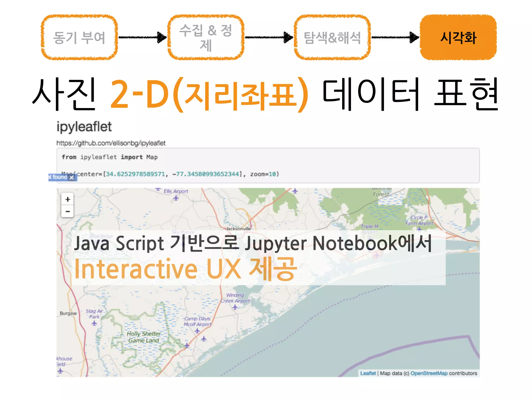
Task: Click the Circle P Farm Airport plane icon
Action: coord(419,229)
